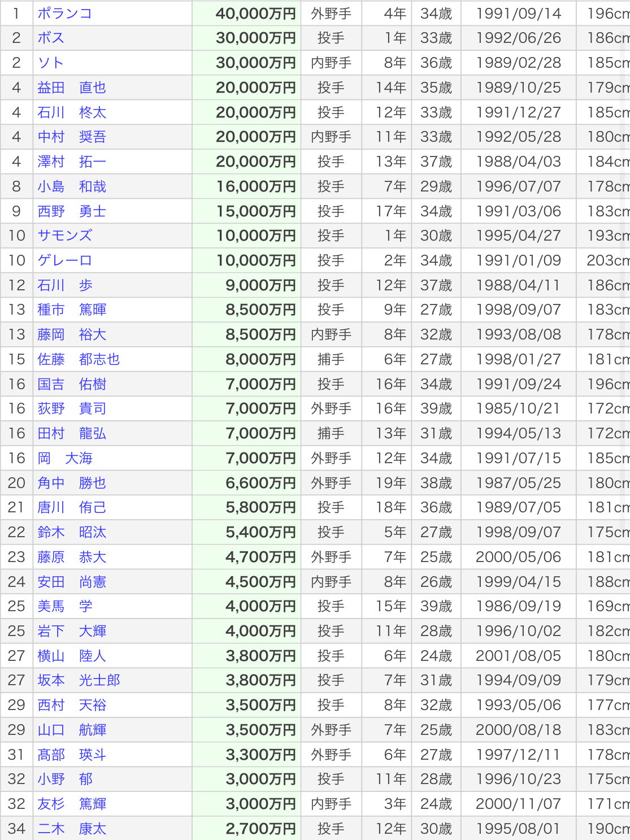Open the 小島 和哉 link
The width and height of the screenshot is (630, 840).
[72, 186]
